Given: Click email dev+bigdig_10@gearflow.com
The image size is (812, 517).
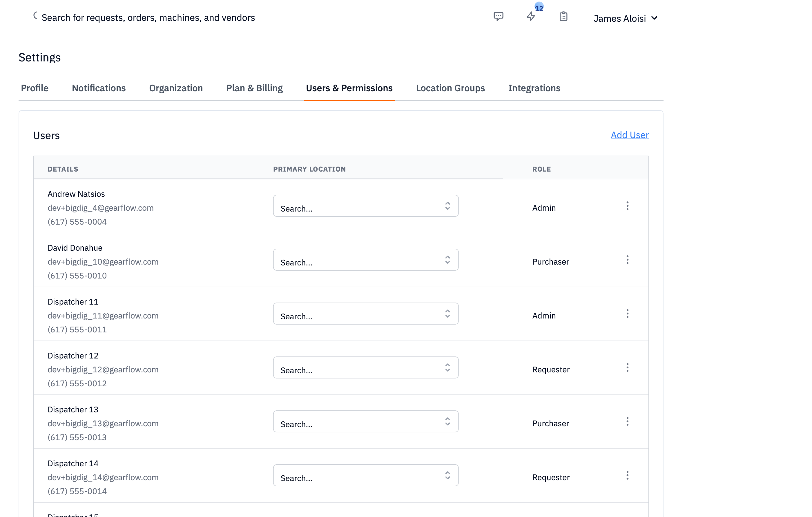Looking at the screenshot, I should coord(103,262).
